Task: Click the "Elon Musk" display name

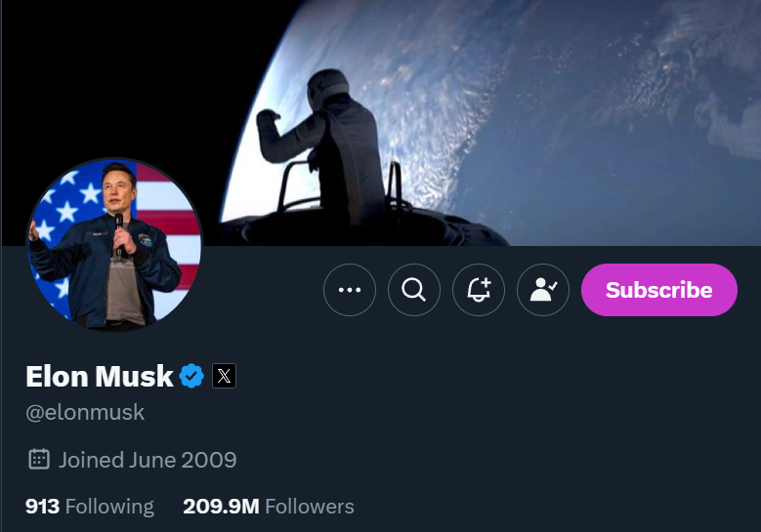Action: tap(99, 376)
